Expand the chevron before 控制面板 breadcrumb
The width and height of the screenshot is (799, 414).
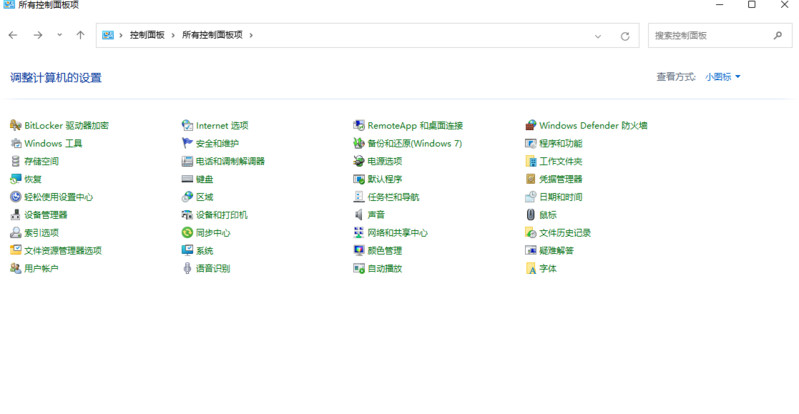(121, 35)
